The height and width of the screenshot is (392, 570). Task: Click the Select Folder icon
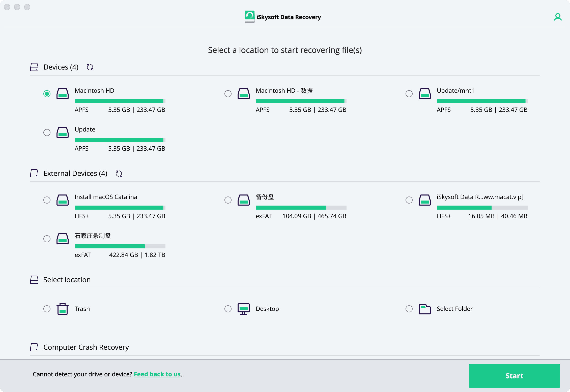pos(424,309)
